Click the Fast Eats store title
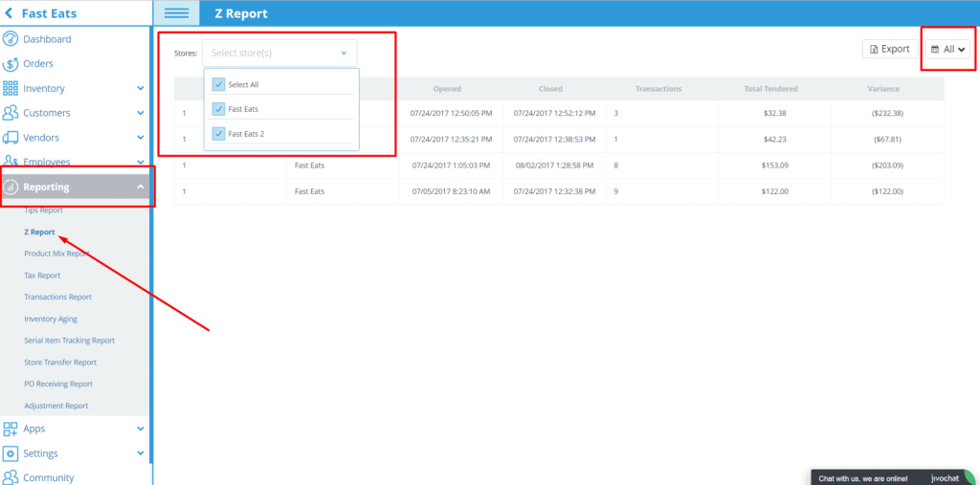The image size is (980, 485). tap(50, 13)
